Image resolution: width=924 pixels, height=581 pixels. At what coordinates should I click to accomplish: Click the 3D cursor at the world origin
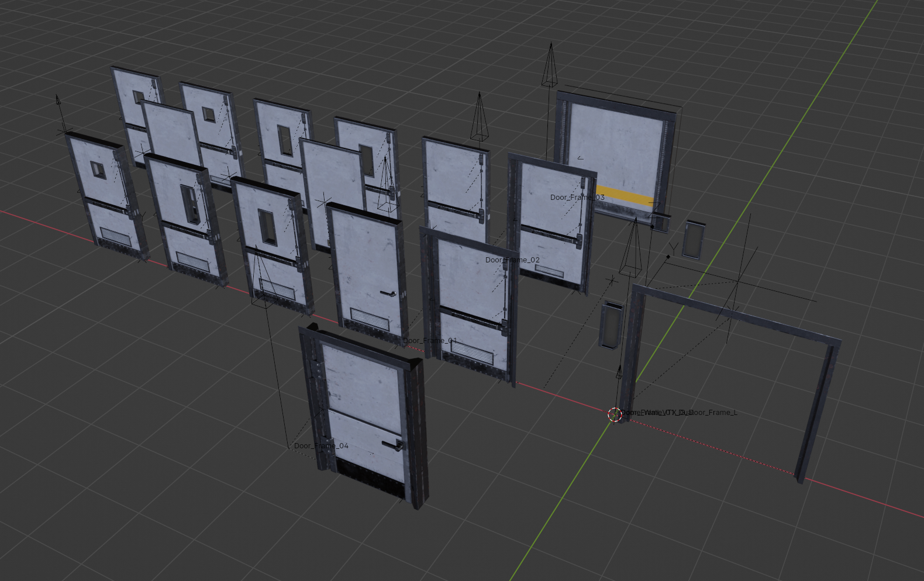pyautogui.click(x=614, y=414)
